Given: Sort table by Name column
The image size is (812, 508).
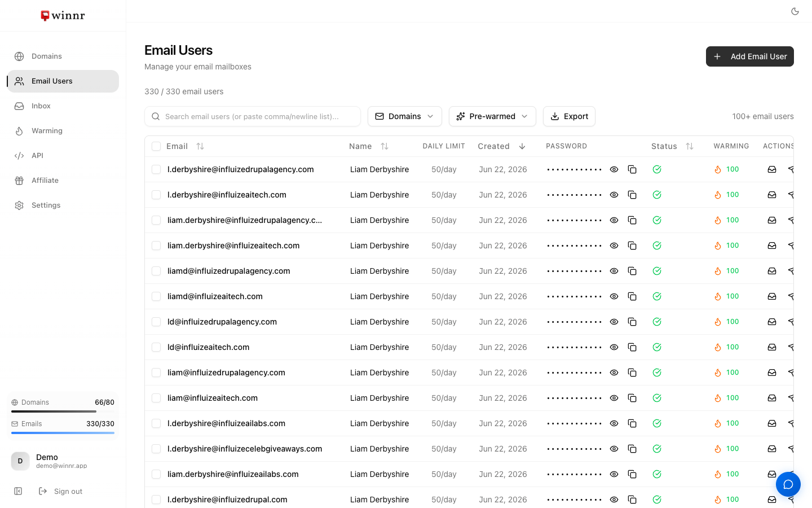Looking at the screenshot, I should (x=369, y=146).
